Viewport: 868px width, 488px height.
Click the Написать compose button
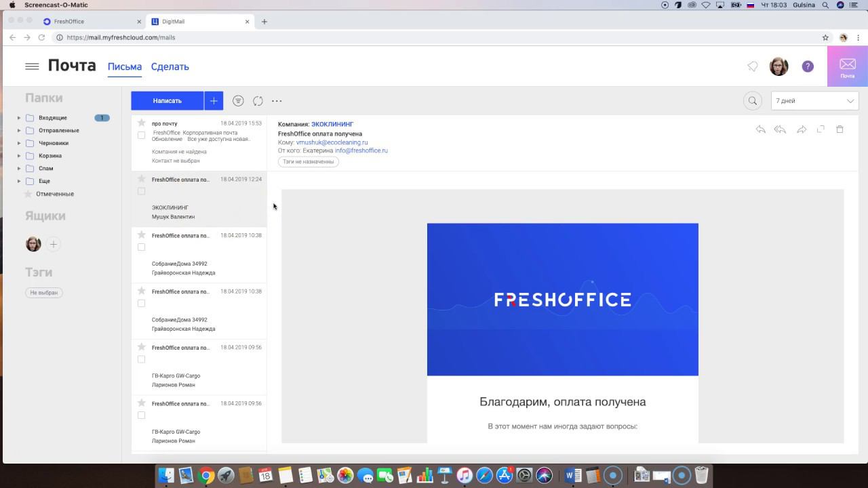pyautogui.click(x=167, y=100)
